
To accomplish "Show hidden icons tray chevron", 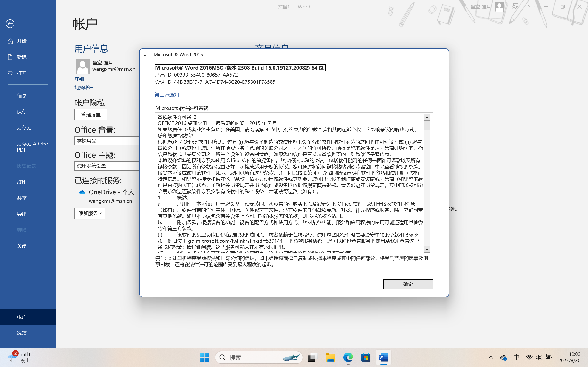I will tap(491, 358).
